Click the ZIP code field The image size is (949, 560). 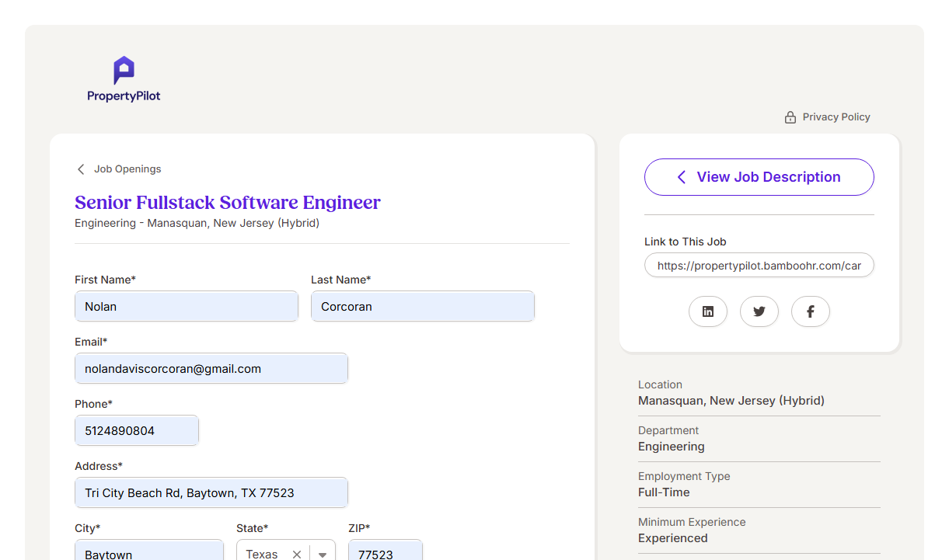[x=385, y=552]
